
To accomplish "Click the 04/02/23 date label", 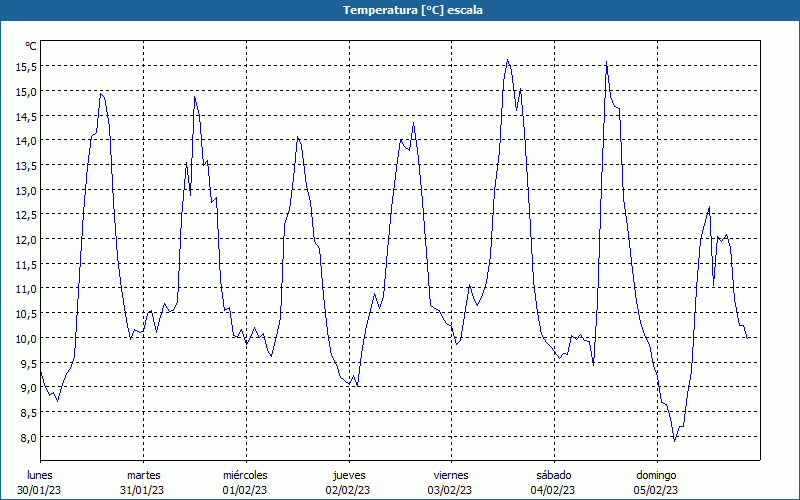I will [x=553, y=490].
